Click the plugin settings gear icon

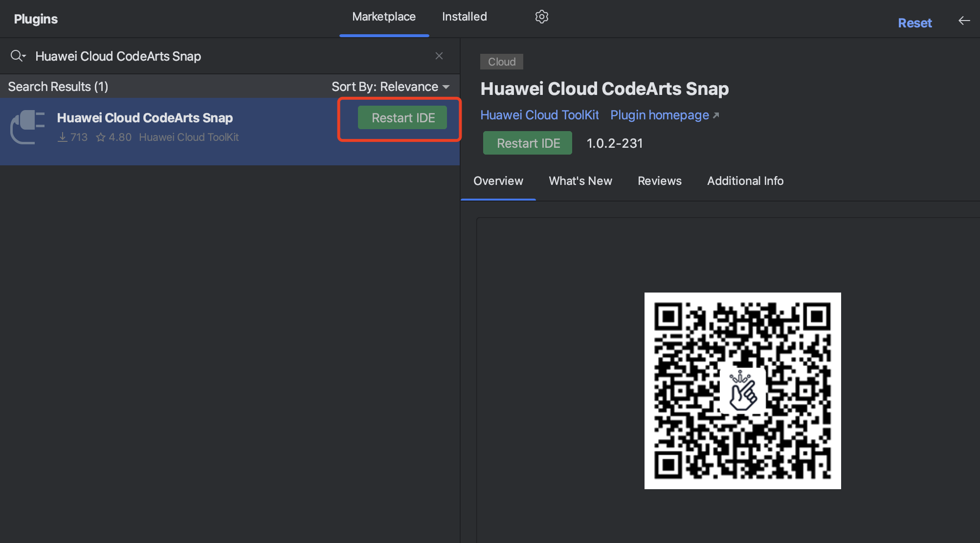pos(541,17)
